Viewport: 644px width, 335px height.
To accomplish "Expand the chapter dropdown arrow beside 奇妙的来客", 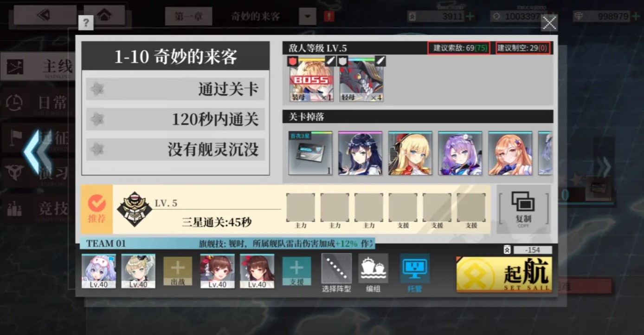I will pyautogui.click(x=307, y=17).
